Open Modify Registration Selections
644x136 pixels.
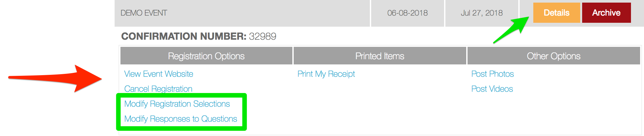click(x=177, y=104)
